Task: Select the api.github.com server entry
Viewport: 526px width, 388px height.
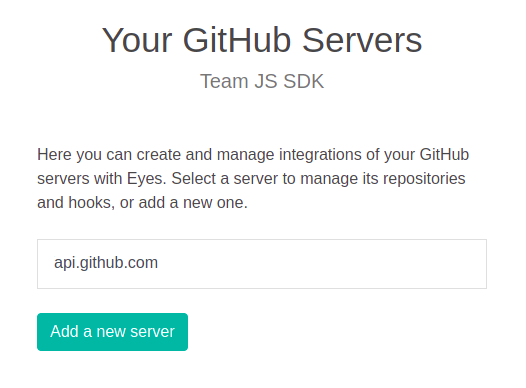Action: (x=262, y=264)
